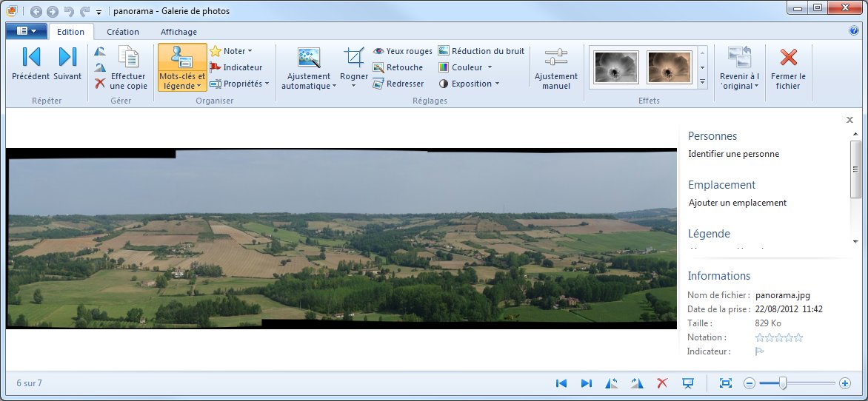Click back arrow in title bar
Viewport: 868px width, 401px height.
tap(36, 11)
